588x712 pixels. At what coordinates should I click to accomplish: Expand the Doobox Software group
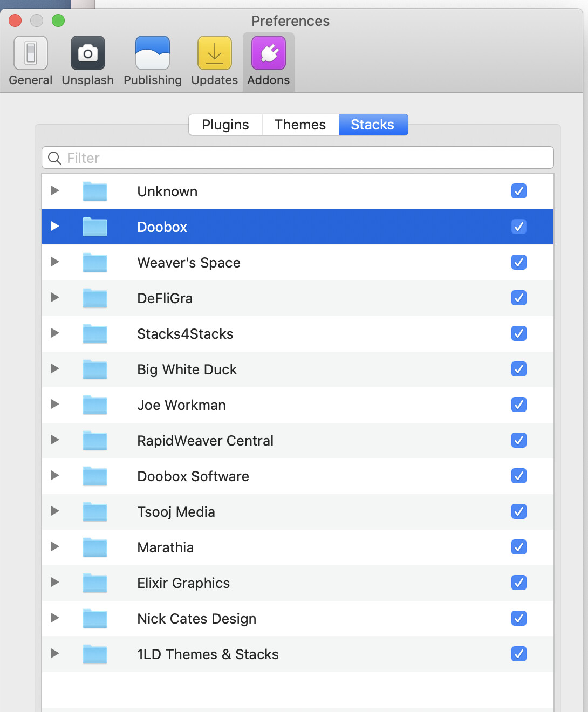tap(54, 475)
